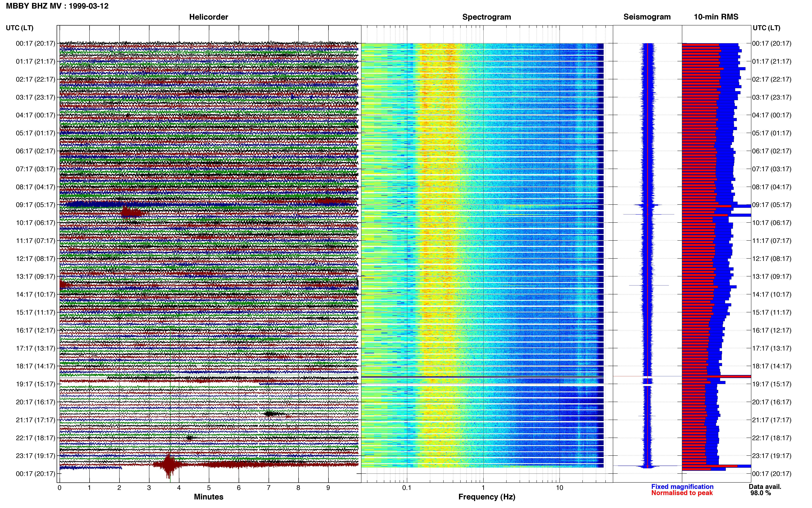Click the Data avail. label
Image resolution: width=812 pixels, height=508 pixels.
point(765,486)
